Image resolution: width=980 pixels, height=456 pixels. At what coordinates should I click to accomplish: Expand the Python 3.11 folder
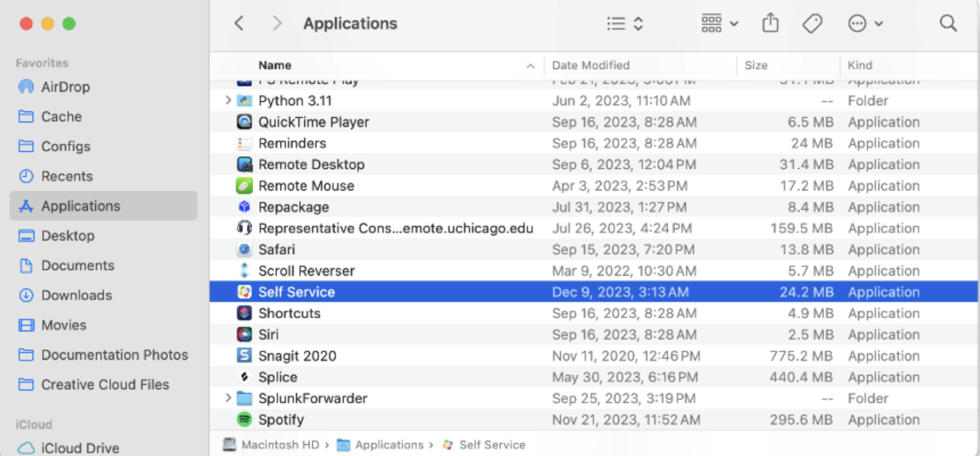point(228,101)
